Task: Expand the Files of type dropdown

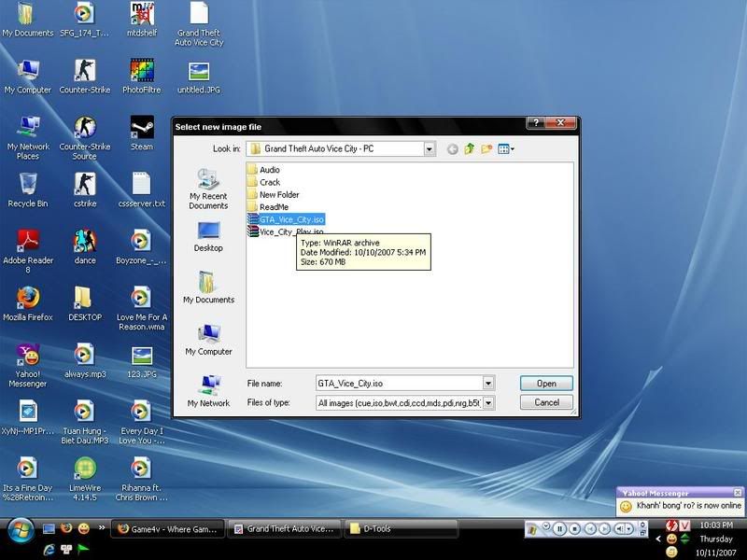Action: click(488, 403)
